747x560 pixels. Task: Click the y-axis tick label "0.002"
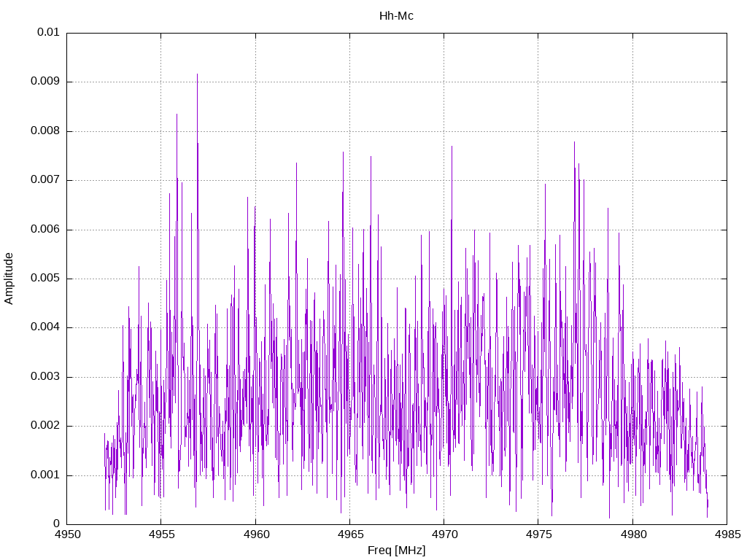pos(45,426)
